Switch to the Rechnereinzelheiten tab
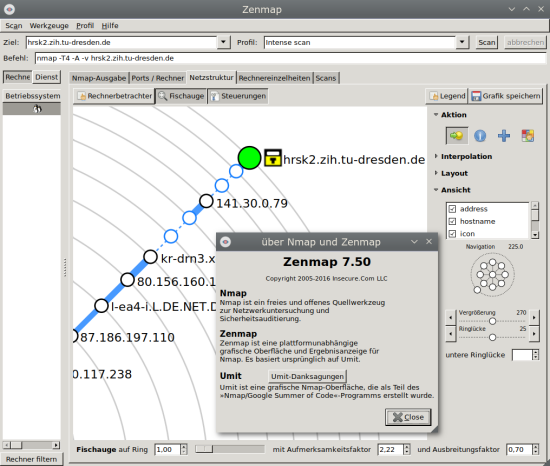 click(274, 78)
